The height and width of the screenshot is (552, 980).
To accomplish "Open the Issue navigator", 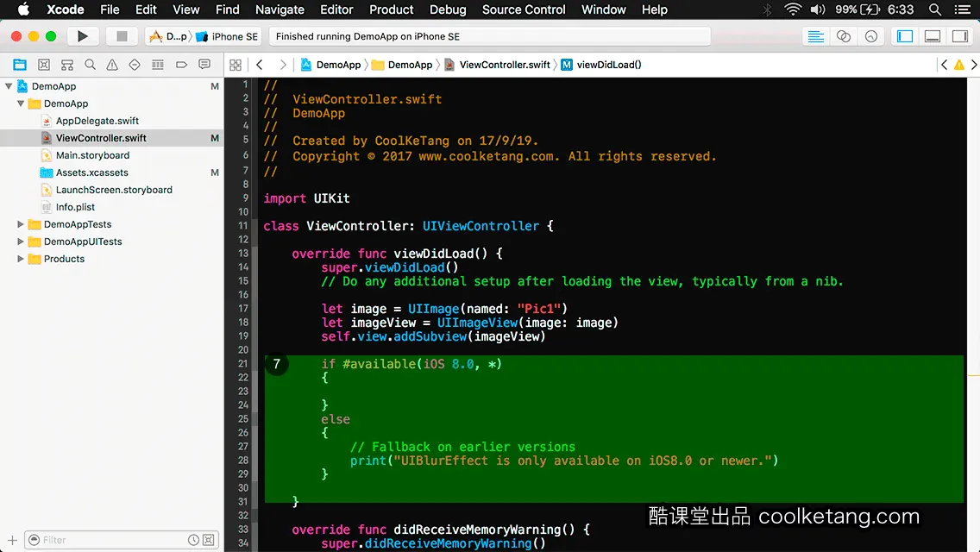I will pos(112,65).
